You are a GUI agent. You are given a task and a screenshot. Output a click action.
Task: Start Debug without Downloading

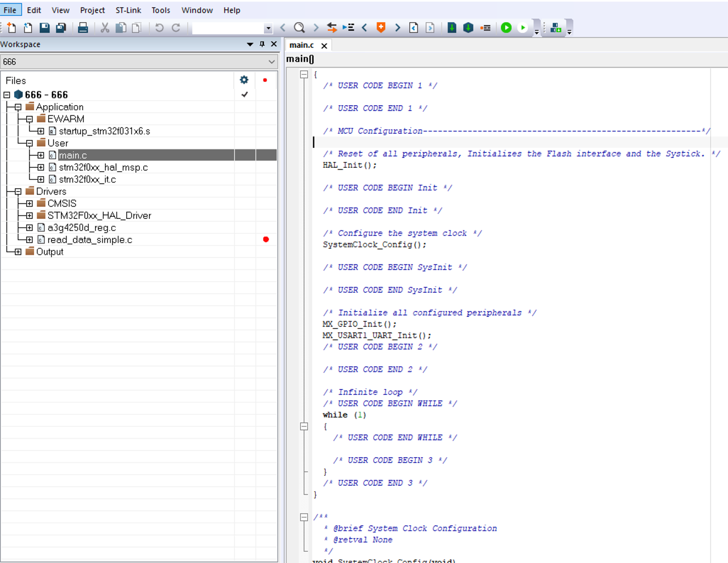(x=523, y=27)
